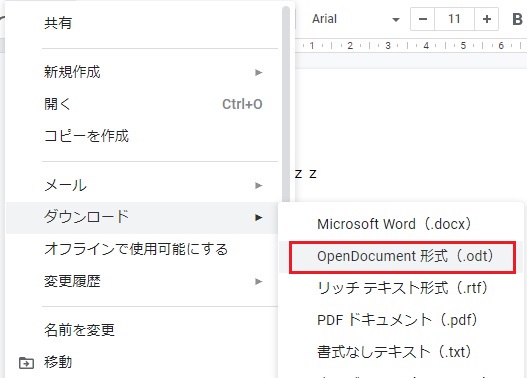This screenshot has height=378, width=527.
Task: Click the font size field showing 11
Action: coord(454,19)
